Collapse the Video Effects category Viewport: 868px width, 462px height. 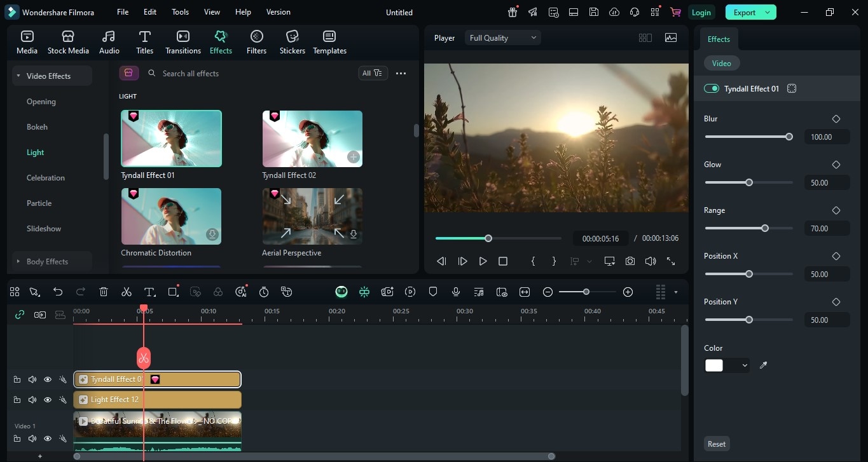[x=52, y=76]
